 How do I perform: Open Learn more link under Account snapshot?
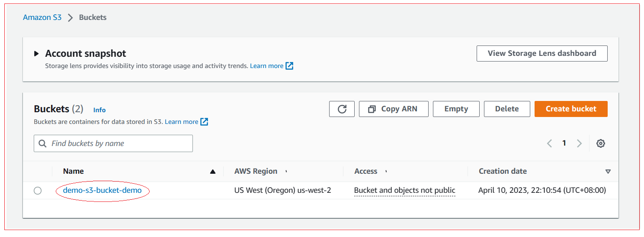pyautogui.click(x=267, y=66)
